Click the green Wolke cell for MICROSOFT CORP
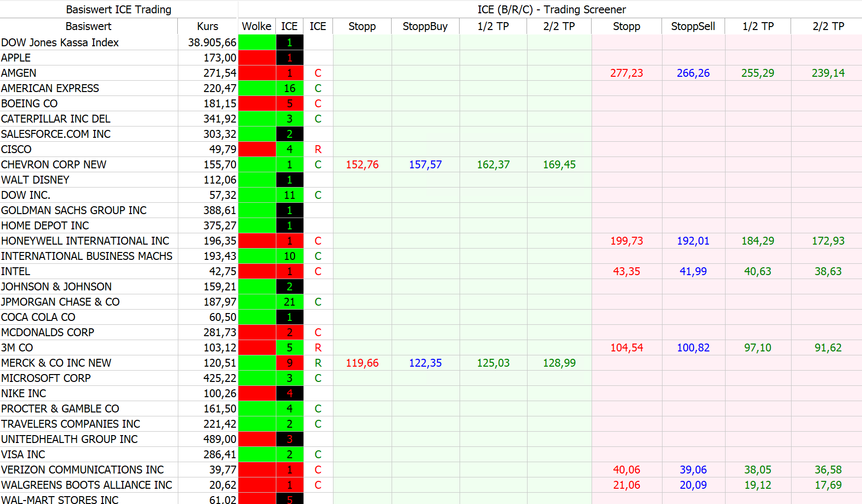Image resolution: width=862 pixels, height=504 pixels. 257,378
